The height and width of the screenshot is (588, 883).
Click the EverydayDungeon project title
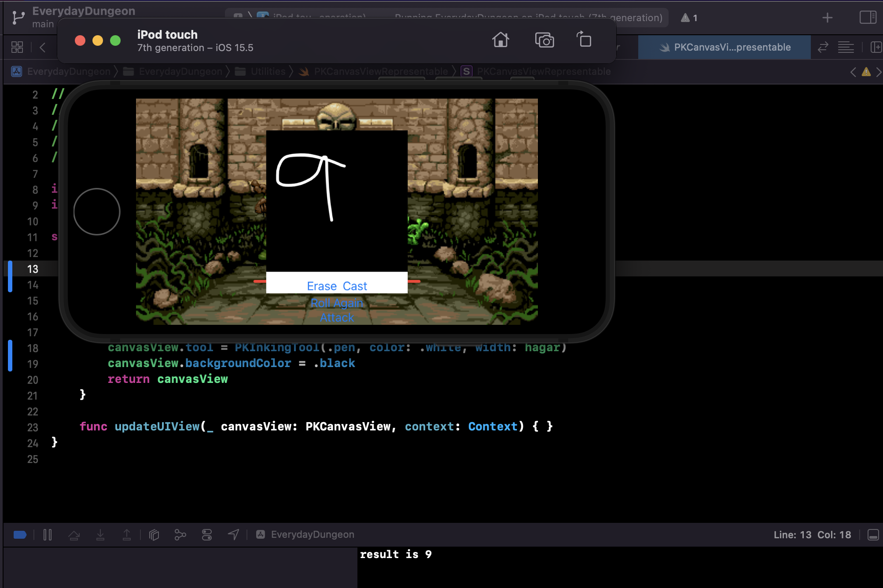pyautogui.click(x=84, y=11)
